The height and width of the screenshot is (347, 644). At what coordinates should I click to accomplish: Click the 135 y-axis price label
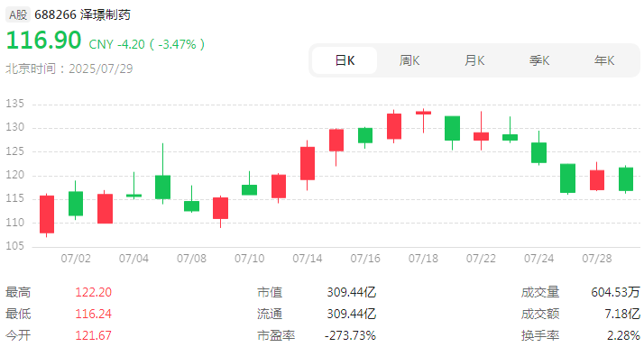click(x=14, y=104)
